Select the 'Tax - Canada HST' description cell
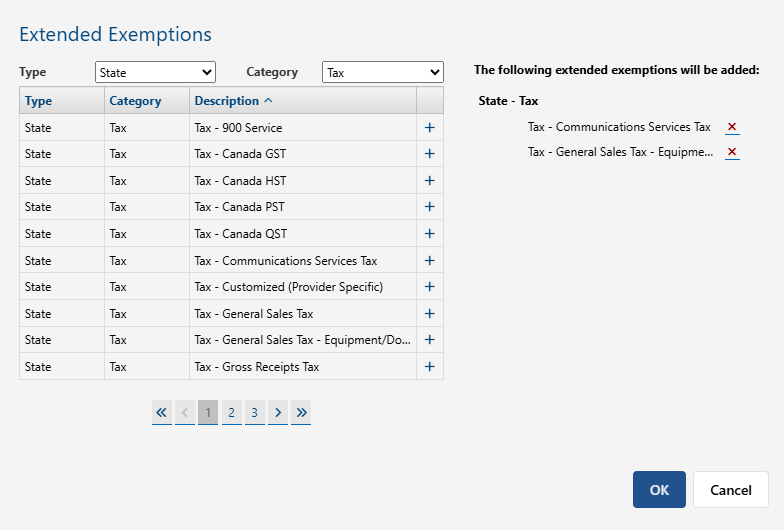784x530 pixels. click(303, 180)
